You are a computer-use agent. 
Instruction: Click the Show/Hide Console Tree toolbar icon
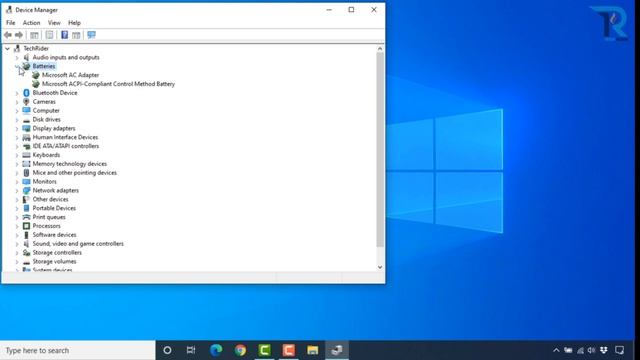pyautogui.click(x=34, y=35)
